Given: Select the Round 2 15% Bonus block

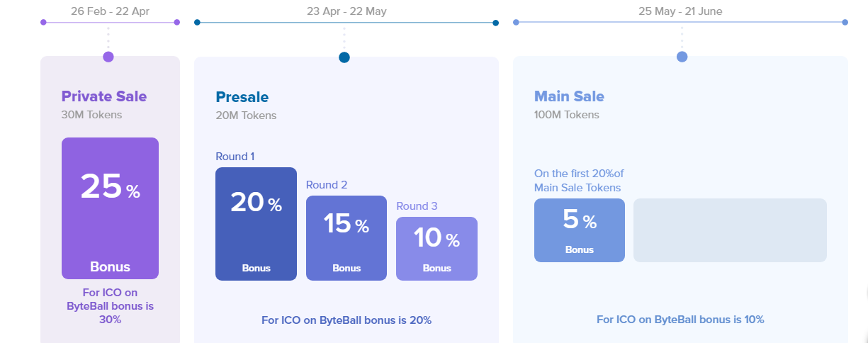Looking at the screenshot, I should pos(346,238).
